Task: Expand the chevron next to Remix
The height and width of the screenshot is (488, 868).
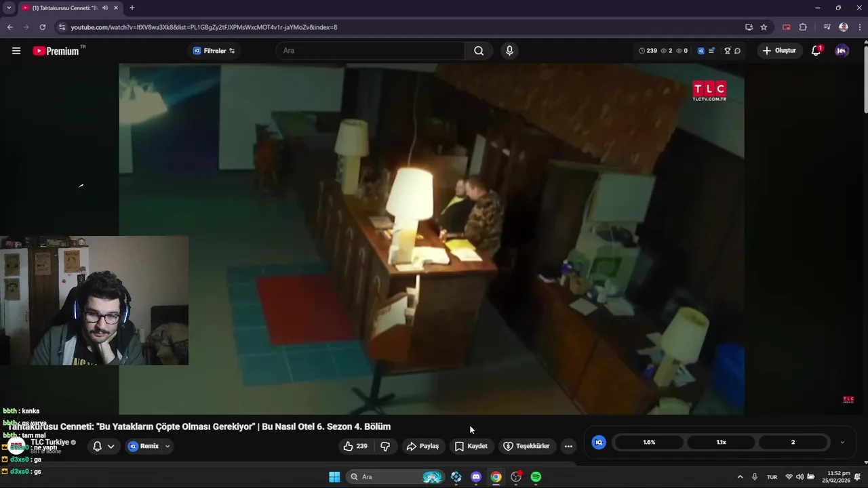Action: coord(167,446)
